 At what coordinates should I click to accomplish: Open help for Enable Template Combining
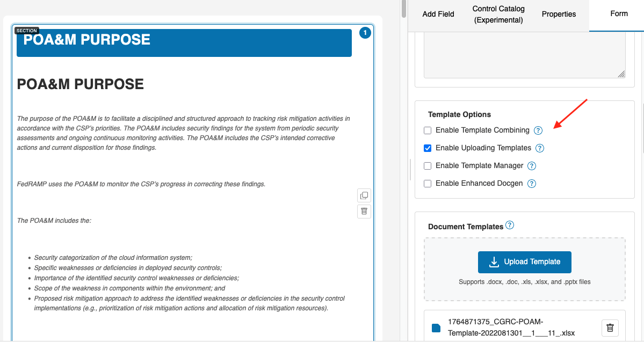coord(538,130)
